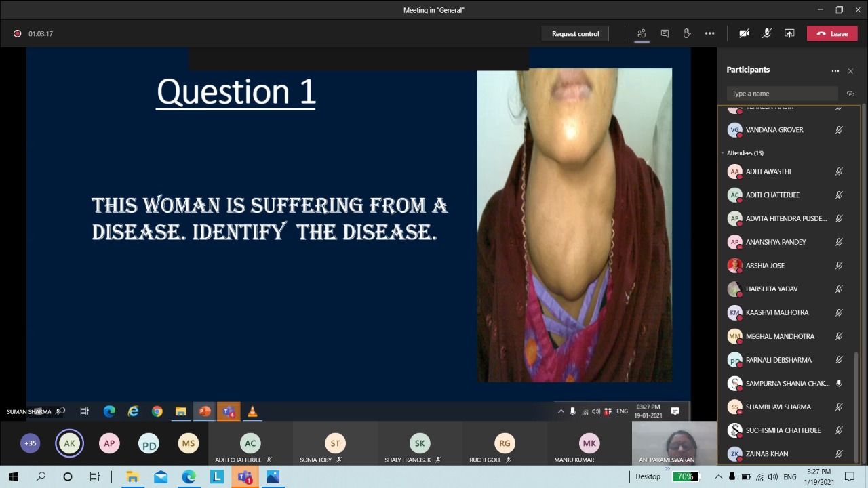
Task: Leave the meeting
Action: 832,33
